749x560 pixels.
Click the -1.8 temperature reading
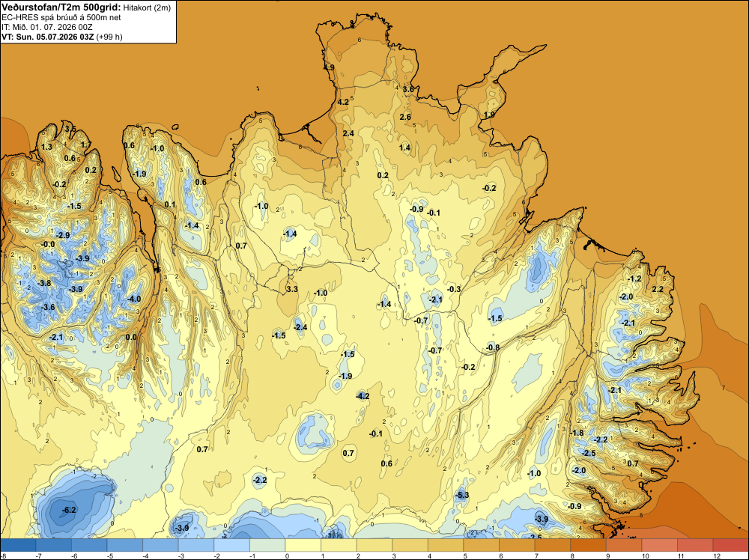577,433
